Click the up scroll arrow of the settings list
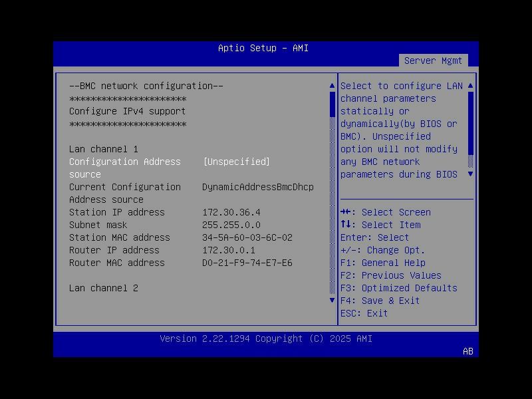The width and height of the screenshot is (532, 399). pyautogui.click(x=331, y=85)
